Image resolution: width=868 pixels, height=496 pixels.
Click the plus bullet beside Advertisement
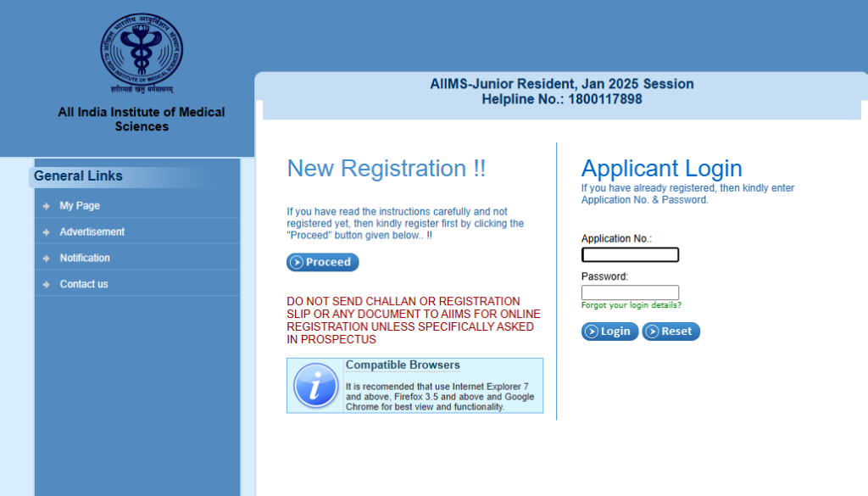coord(46,232)
